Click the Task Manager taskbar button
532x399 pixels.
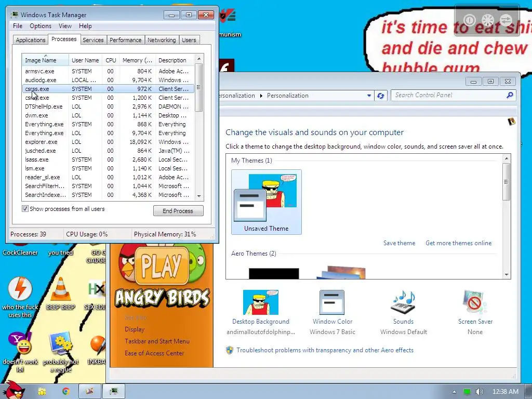click(x=114, y=391)
